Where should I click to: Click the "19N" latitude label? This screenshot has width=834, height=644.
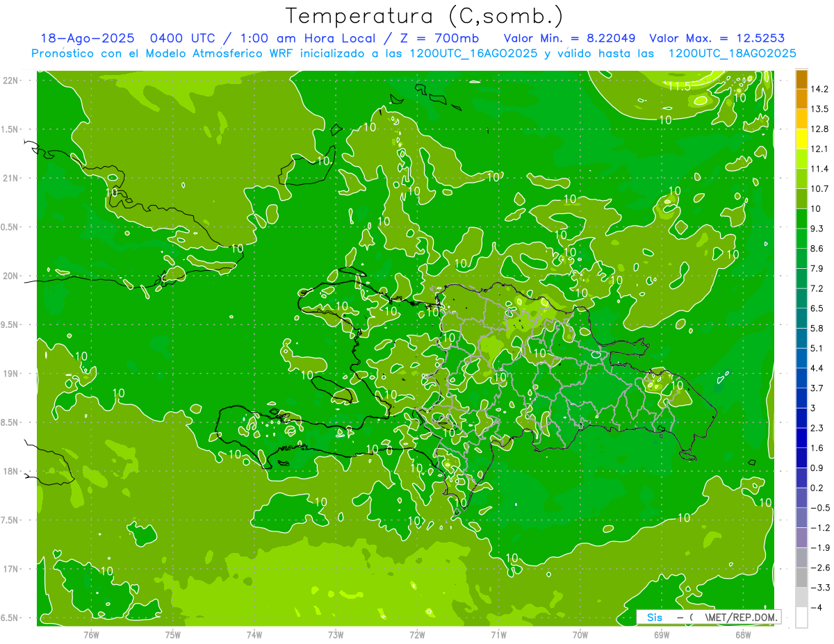coord(12,374)
